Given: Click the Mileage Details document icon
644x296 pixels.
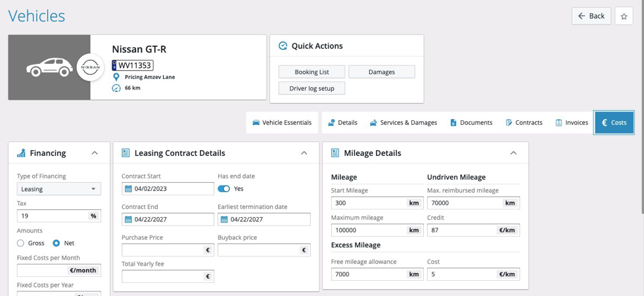Looking at the screenshot, I should pos(335,153).
